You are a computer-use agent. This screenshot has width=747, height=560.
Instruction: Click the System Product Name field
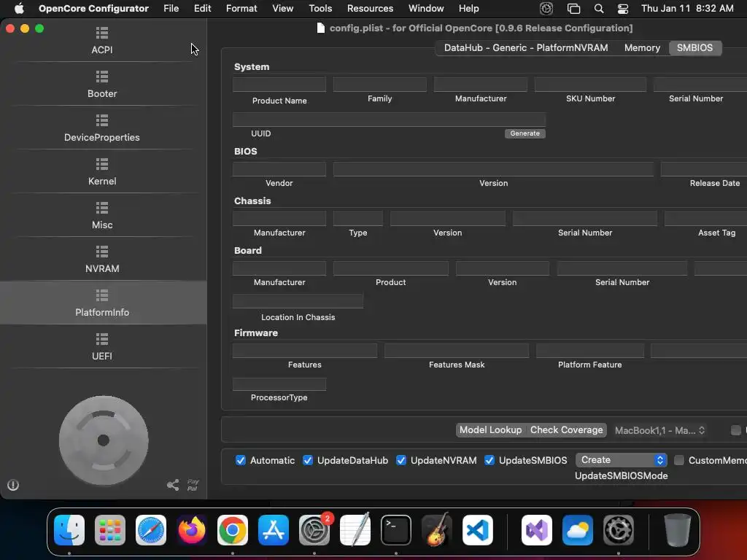(x=279, y=85)
